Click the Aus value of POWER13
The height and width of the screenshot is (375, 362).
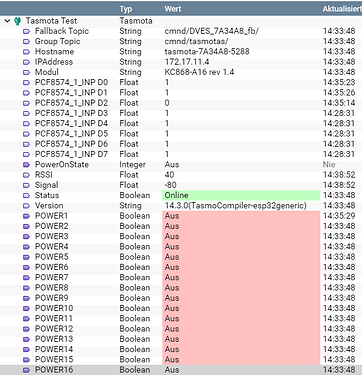(172, 339)
